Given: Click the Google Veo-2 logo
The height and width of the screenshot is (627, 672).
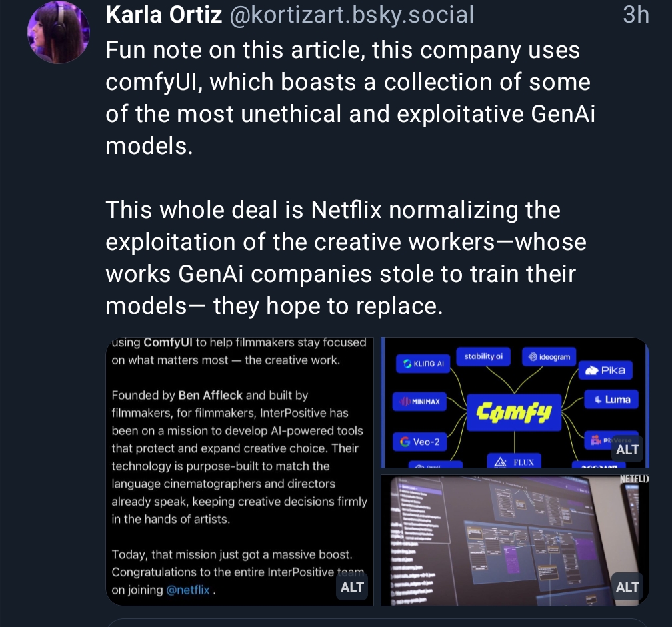Looking at the screenshot, I should (x=419, y=442).
